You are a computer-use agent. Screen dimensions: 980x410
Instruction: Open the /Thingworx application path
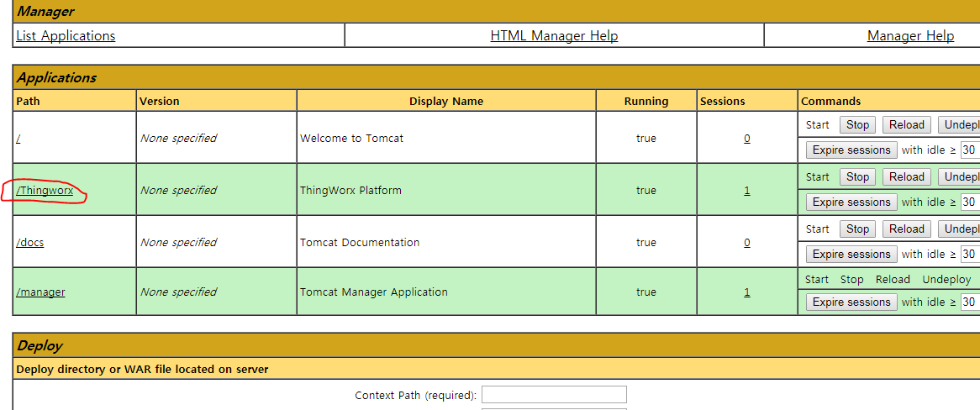point(45,191)
